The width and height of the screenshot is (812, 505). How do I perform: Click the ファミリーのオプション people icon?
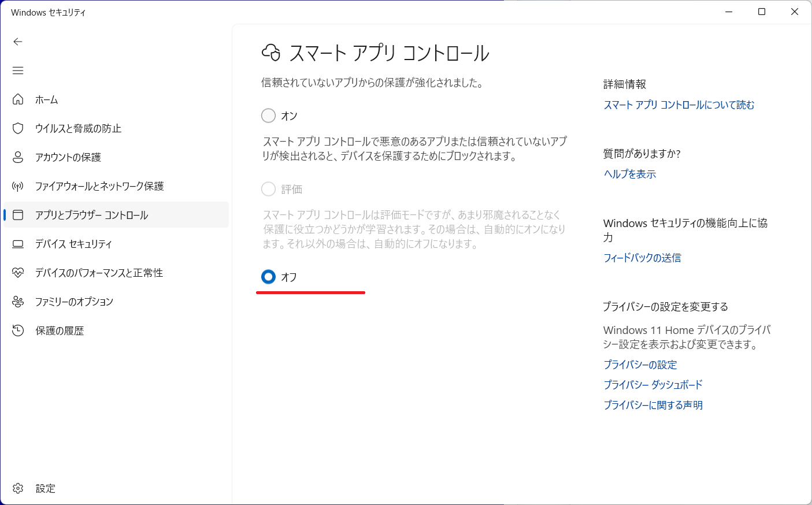(x=18, y=302)
